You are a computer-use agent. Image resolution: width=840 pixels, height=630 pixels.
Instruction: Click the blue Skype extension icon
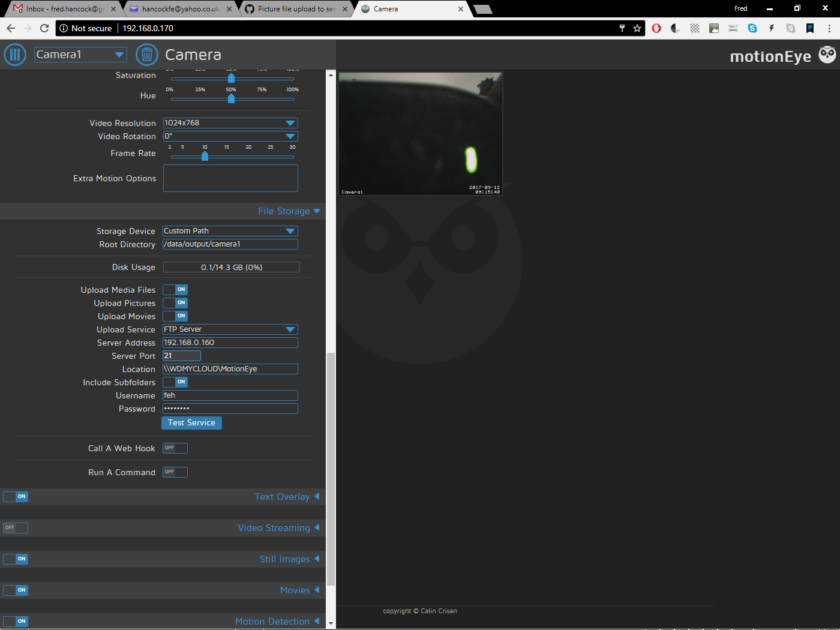tap(752, 28)
